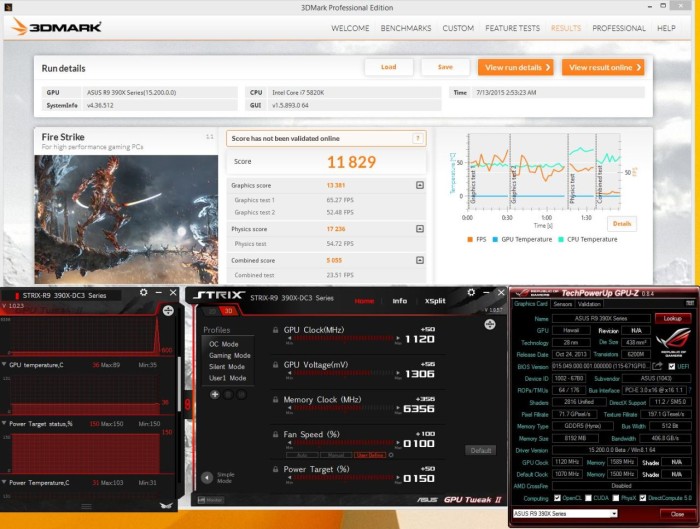Viewport: 700px width, 529px height.
Task: Unlock the Memory Clock lock icon
Action: (x=275, y=400)
